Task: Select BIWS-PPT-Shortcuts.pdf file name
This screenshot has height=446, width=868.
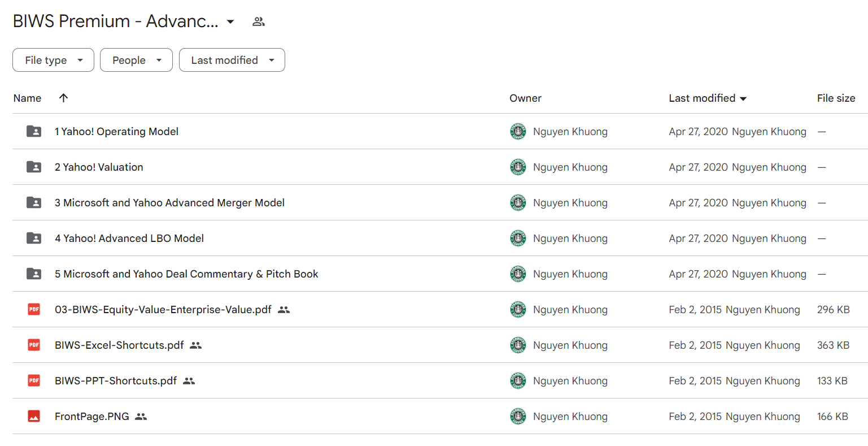Action: click(116, 380)
